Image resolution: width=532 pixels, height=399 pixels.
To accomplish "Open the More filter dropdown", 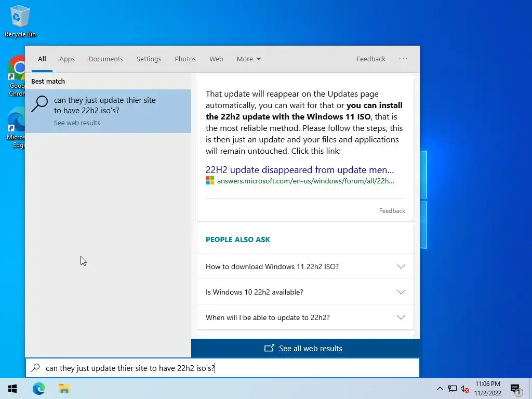I will point(249,59).
